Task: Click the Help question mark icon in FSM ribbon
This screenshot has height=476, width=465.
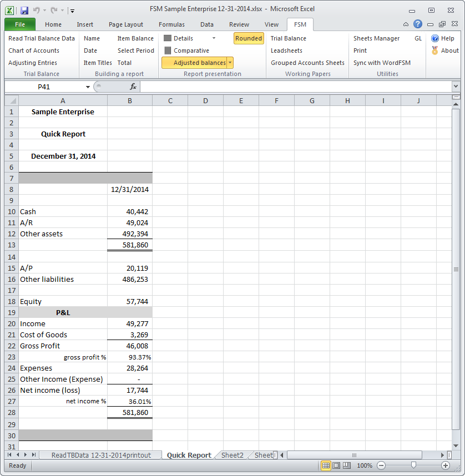Action: coord(435,38)
